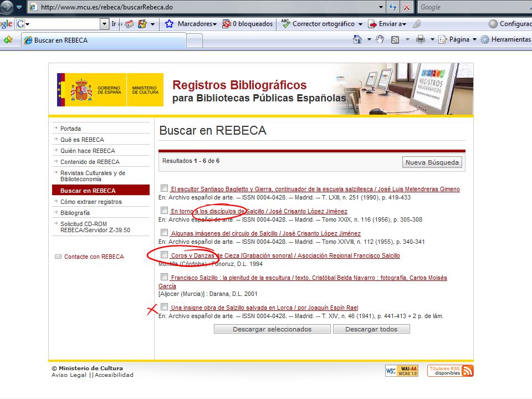Click the Accesibilidad footer link

114,375
